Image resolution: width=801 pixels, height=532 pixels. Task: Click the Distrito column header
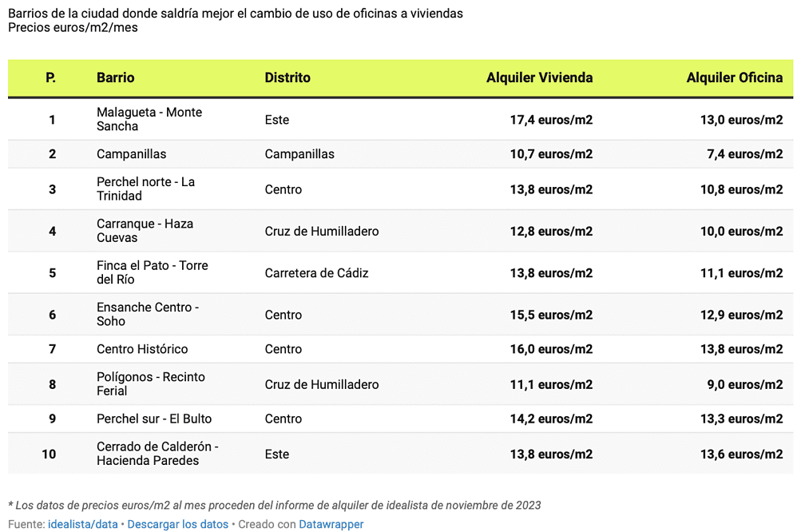[287, 77]
